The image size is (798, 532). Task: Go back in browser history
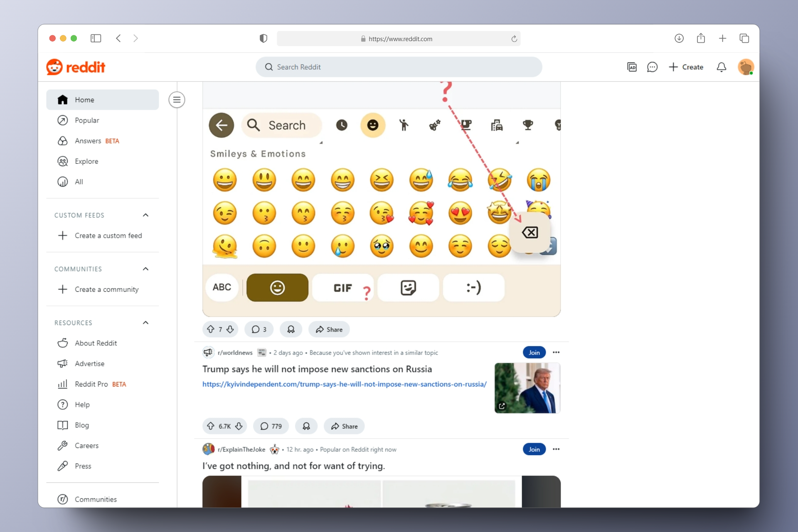coord(118,38)
